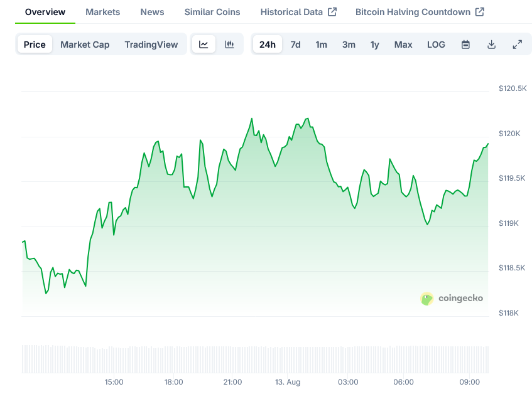This screenshot has height=394, width=532.
Task: Set chart range to Max
Action: point(403,45)
